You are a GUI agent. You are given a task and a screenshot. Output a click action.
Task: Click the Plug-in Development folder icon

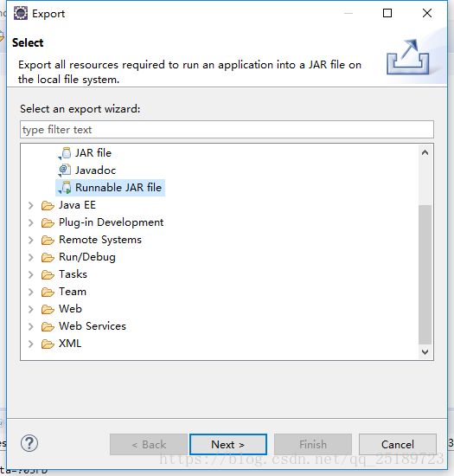click(x=48, y=222)
